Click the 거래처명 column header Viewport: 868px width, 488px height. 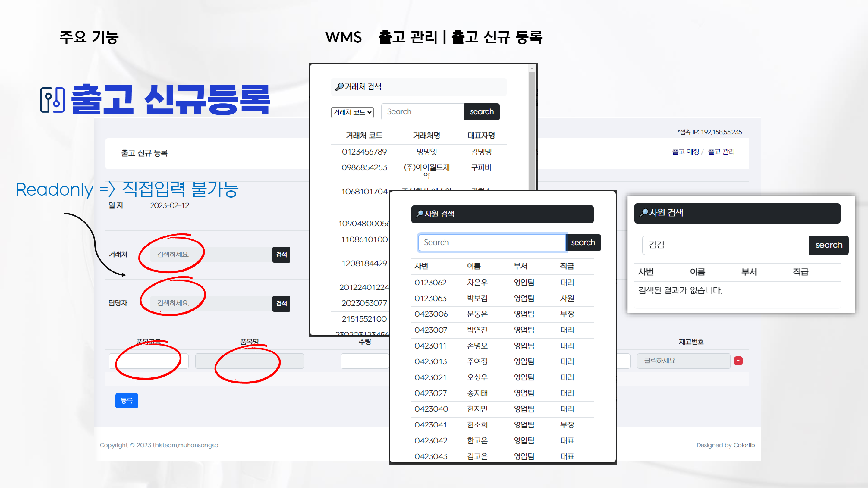[426, 136]
